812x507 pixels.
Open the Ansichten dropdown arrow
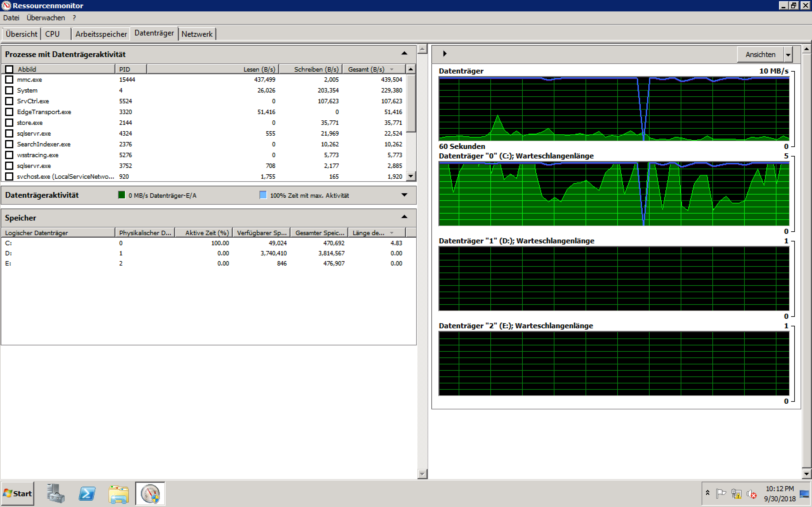[788, 54]
